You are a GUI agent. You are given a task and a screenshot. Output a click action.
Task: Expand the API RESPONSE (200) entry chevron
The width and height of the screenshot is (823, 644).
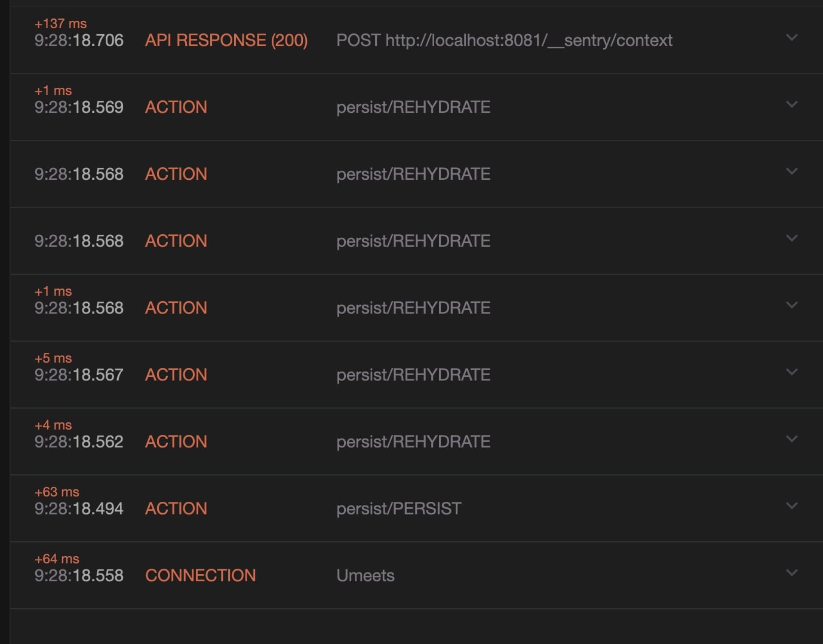(x=791, y=38)
